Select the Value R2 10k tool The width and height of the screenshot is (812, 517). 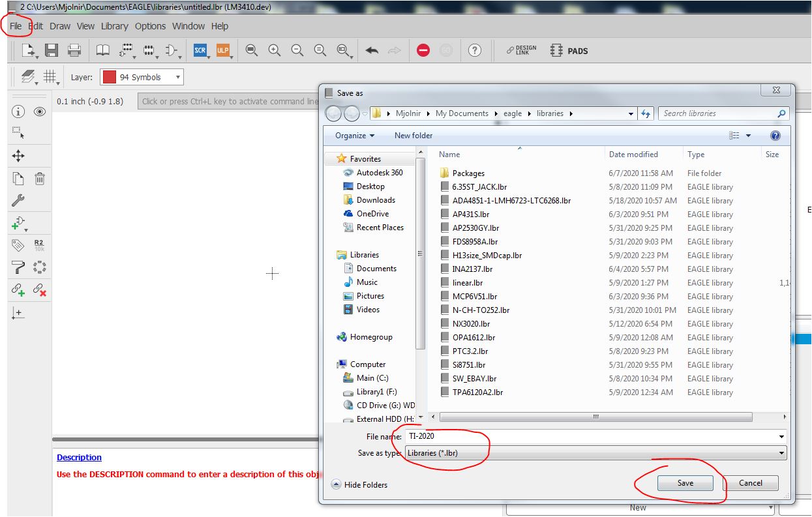click(40, 245)
